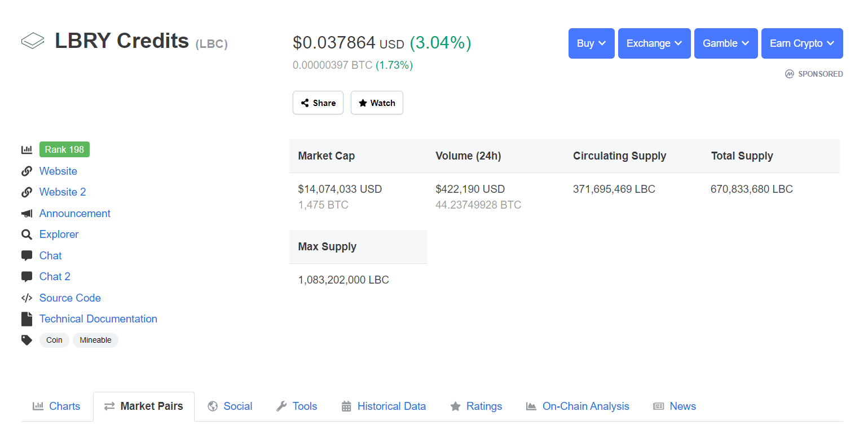Open the Website 2 link

click(x=63, y=192)
